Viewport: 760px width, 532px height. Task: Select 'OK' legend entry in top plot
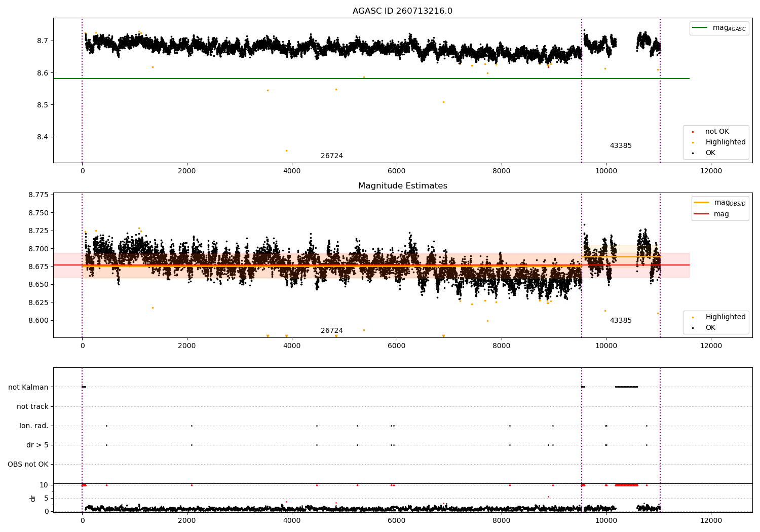[x=710, y=153]
